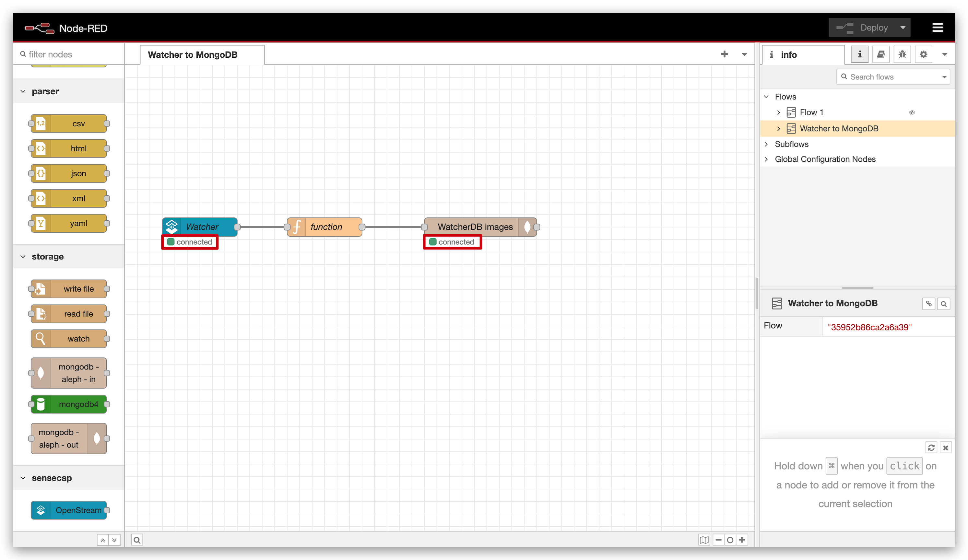Click the Watcher node output port
The width and height of the screenshot is (968, 560).
click(x=237, y=227)
